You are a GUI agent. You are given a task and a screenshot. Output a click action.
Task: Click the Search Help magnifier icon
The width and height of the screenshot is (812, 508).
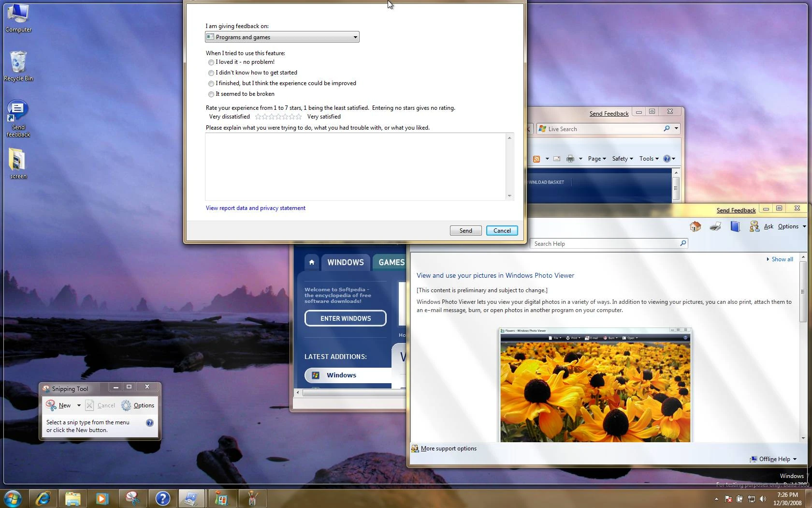683,243
